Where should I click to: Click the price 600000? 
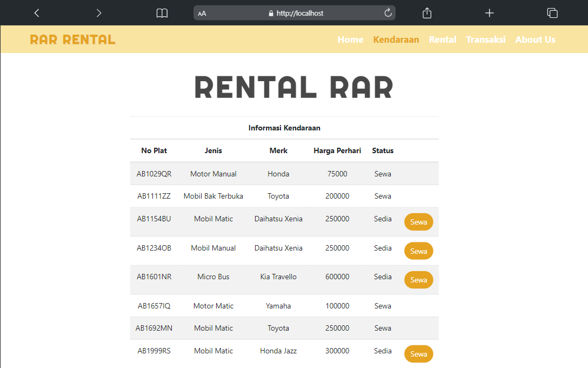coord(337,277)
